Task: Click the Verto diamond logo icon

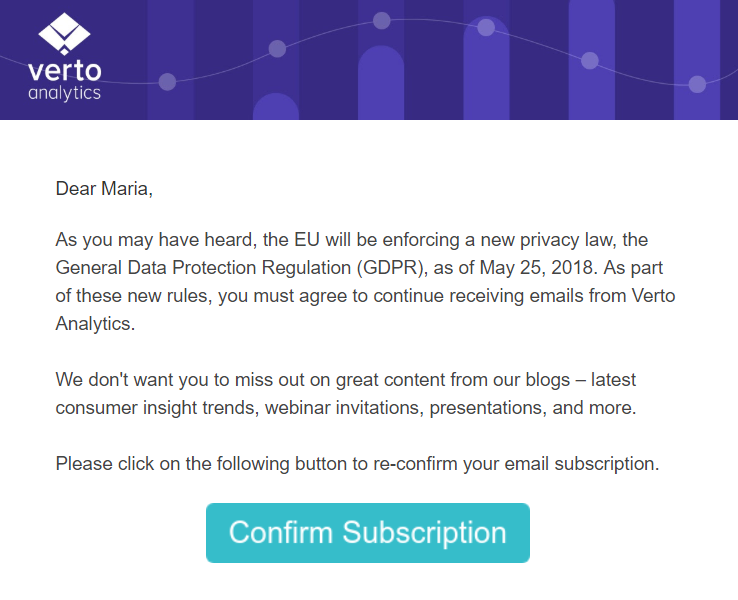Action: pyautogui.click(x=64, y=34)
